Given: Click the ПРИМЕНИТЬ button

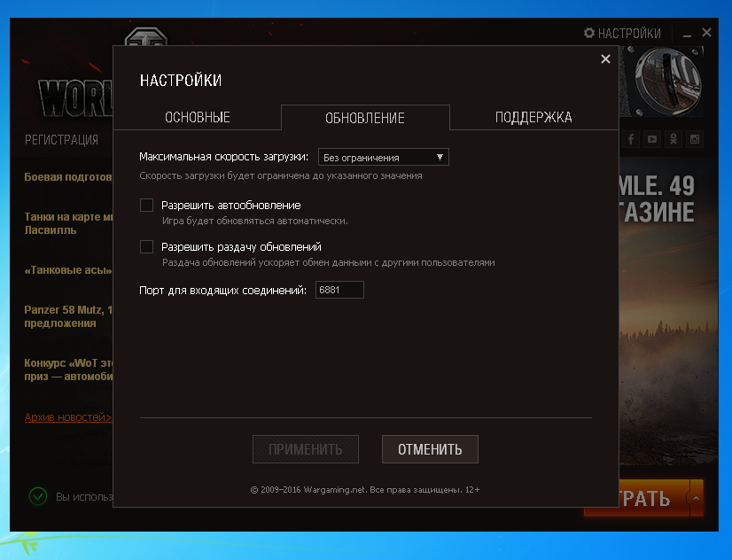Looking at the screenshot, I should [x=306, y=449].
